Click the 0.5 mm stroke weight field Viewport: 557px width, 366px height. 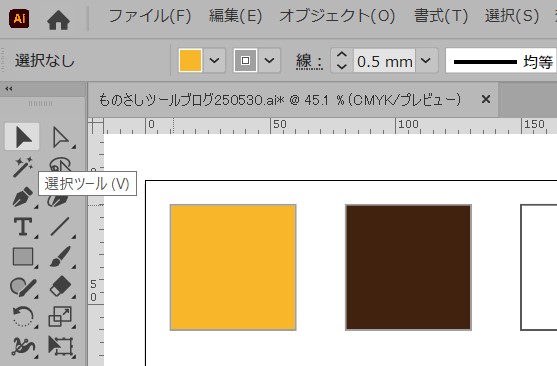point(384,61)
